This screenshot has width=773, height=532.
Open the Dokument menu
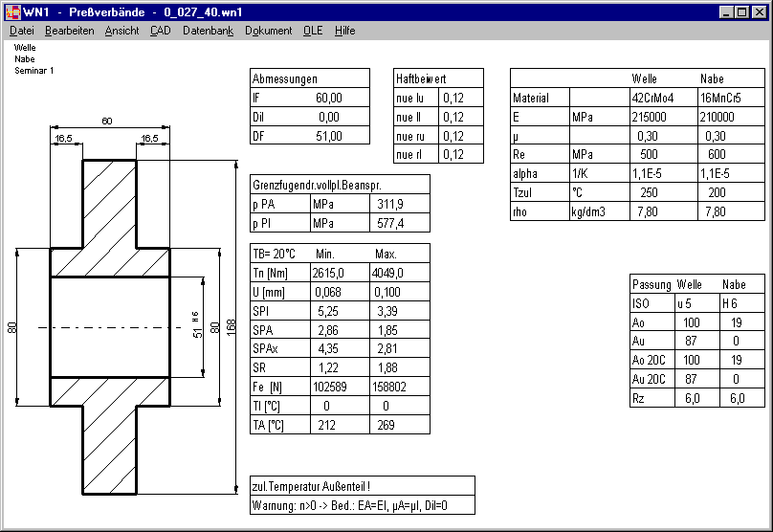tap(268, 31)
